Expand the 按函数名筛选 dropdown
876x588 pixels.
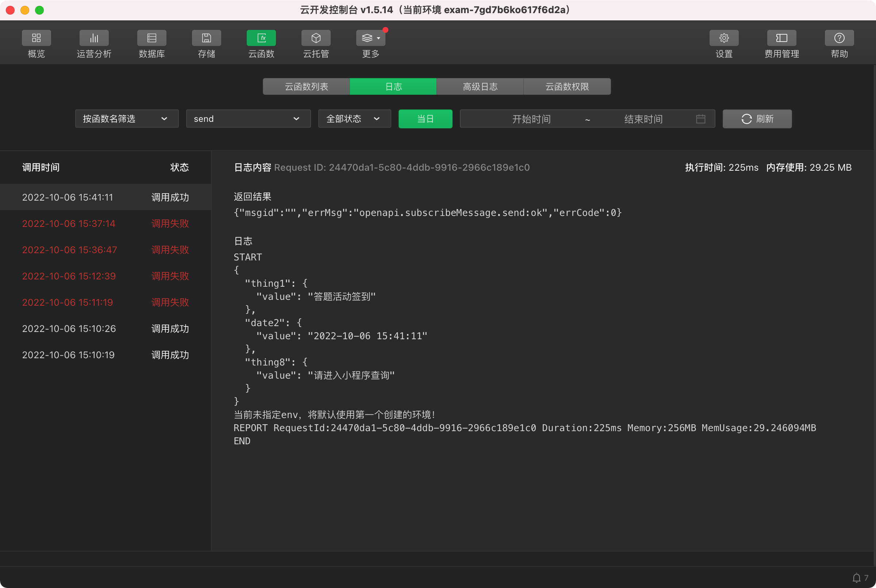pyautogui.click(x=127, y=119)
